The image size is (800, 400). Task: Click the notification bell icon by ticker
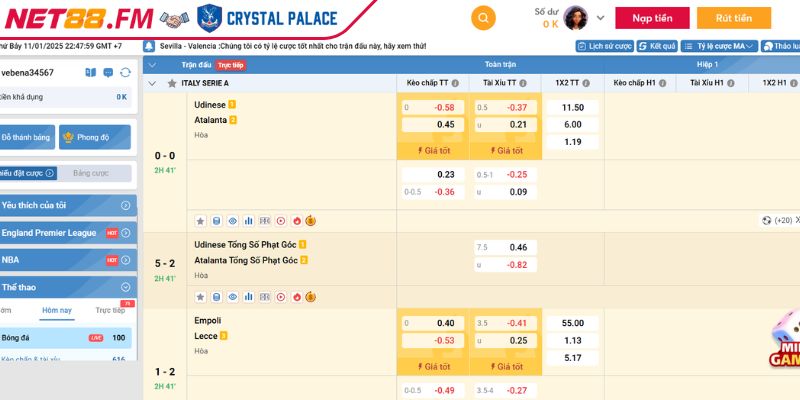click(149, 46)
